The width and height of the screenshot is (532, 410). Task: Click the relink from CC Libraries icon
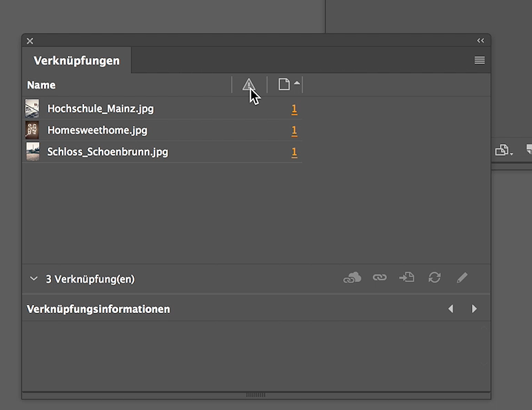352,278
